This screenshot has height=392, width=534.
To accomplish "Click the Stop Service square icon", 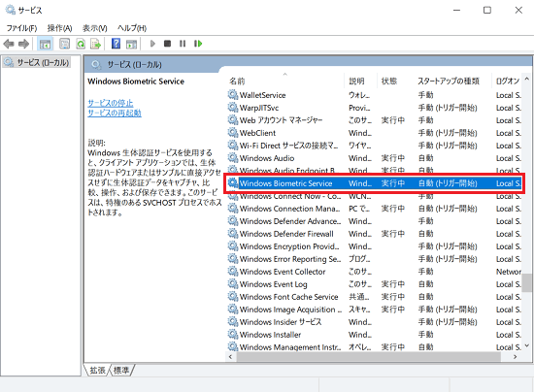I will coord(167,44).
